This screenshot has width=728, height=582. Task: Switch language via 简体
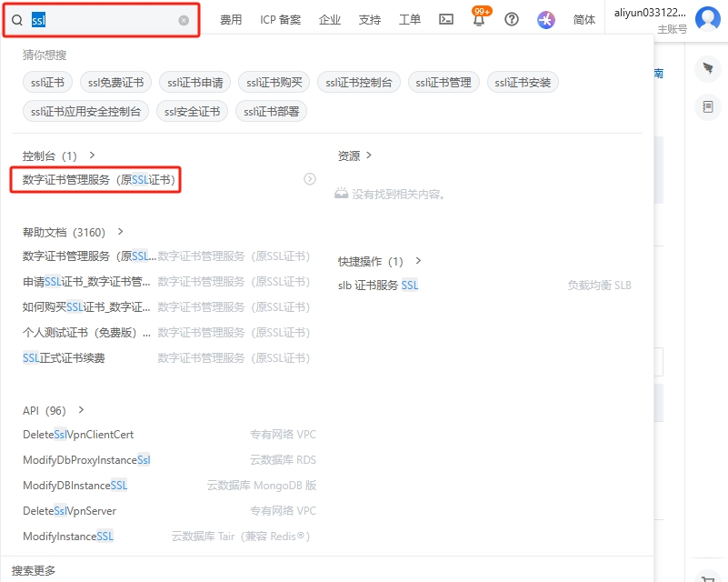[584, 19]
